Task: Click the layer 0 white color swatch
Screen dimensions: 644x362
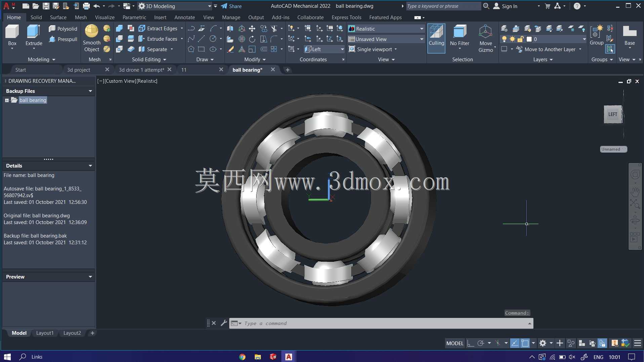Action: [529, 39]
